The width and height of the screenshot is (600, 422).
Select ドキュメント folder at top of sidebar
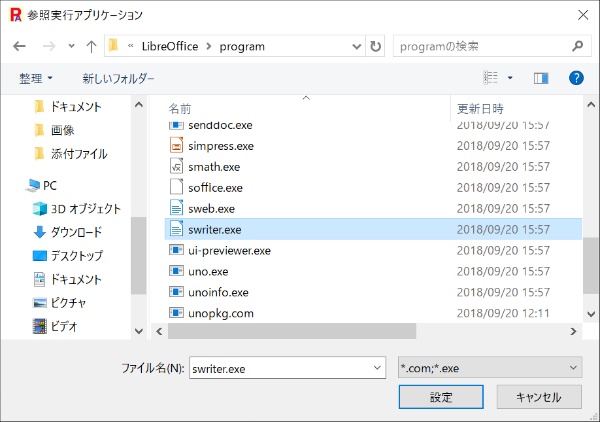click(68, 107)
